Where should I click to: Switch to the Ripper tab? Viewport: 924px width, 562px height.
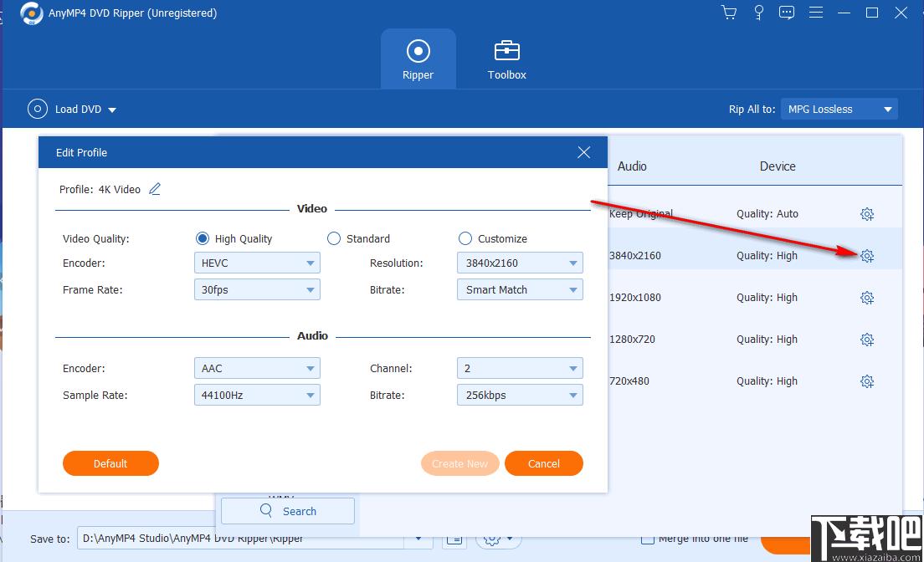[x=418, y=59]
